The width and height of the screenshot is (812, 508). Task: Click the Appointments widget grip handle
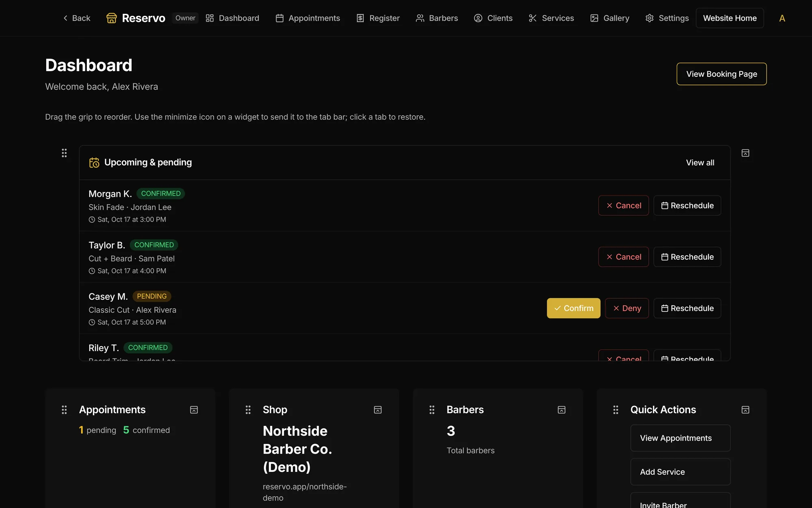pos(64,410)
